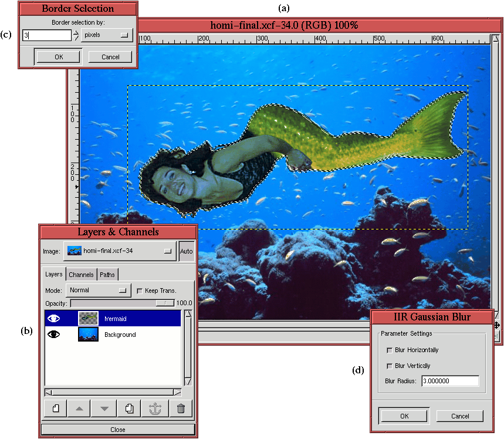Delete layer using the trash icon

[181, 408]
